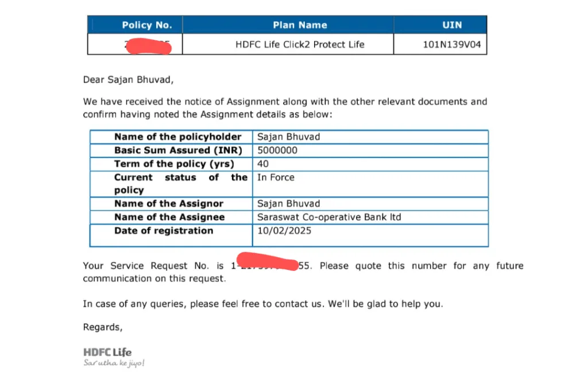The image size is (588, 376).
Task: Click the Date of registration label
Action: pos(164,231)
